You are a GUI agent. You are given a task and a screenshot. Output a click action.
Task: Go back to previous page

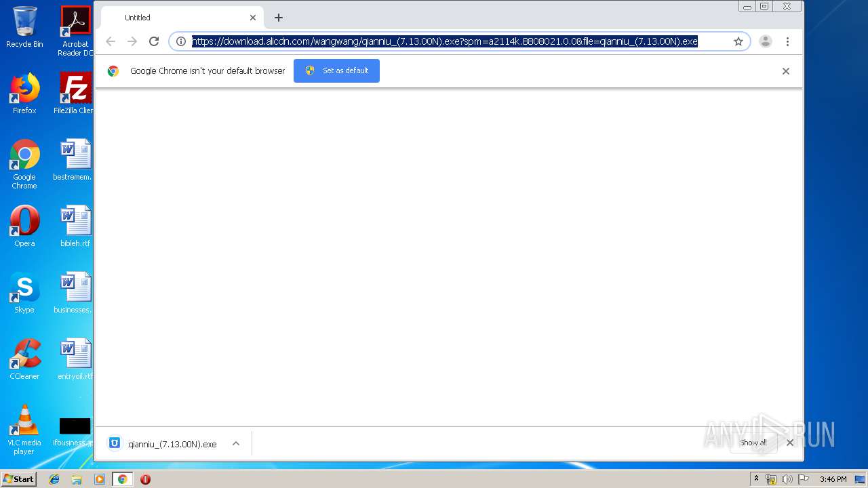click(x=111, y=41)
